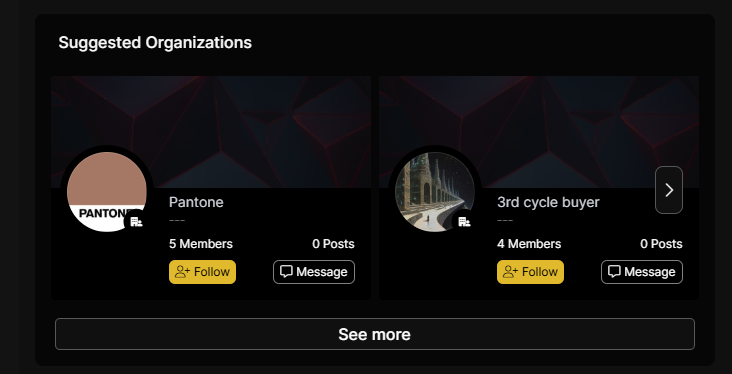The width and height of the screenshot is (732, 374).
Task: View 3rd cycle buyer's 0 Posts count
Action: coord(661,244)
